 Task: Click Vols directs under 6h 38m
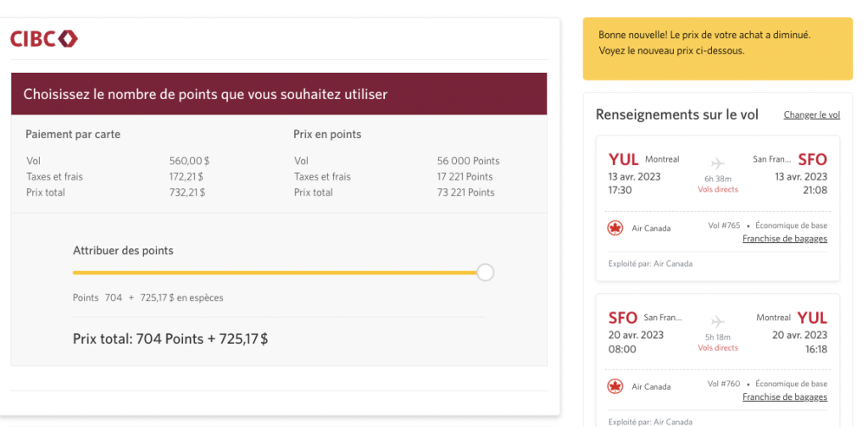click(x=717, y=190)
